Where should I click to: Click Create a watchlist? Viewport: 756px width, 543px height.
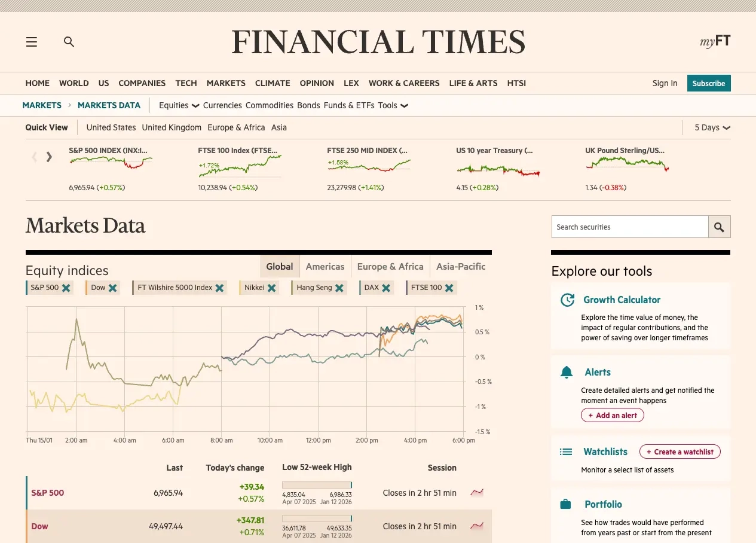coord(680,452)
